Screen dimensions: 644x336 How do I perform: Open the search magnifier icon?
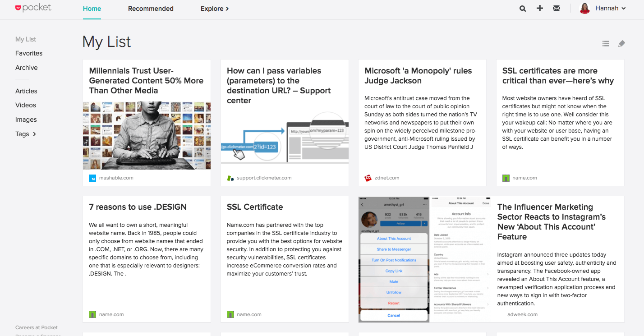point(522,8)
